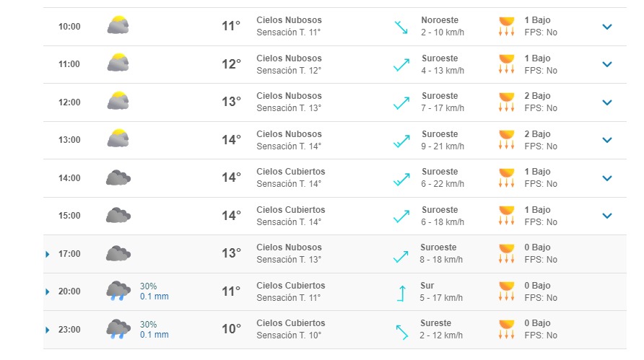Click the 10:00 partly cloudy weather icon
The width and height of the screenshot is (644, 360).
pyautogui.click(x=118, y=26)
